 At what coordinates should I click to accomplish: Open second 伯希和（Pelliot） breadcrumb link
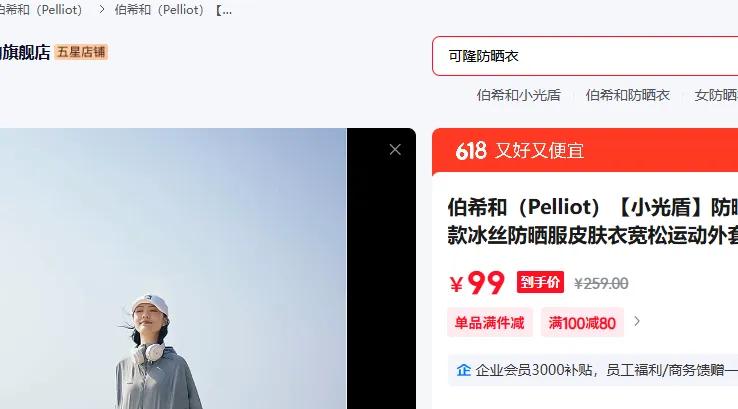(x=159, y=9)
